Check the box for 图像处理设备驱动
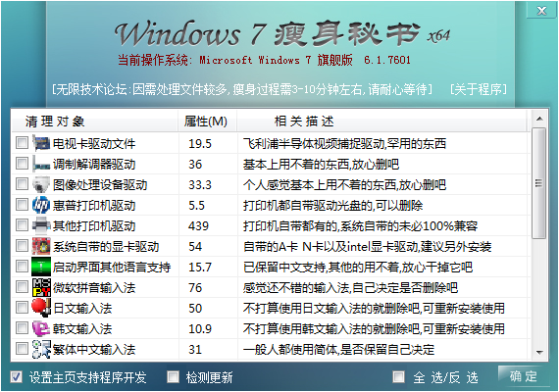 (23, 184)
